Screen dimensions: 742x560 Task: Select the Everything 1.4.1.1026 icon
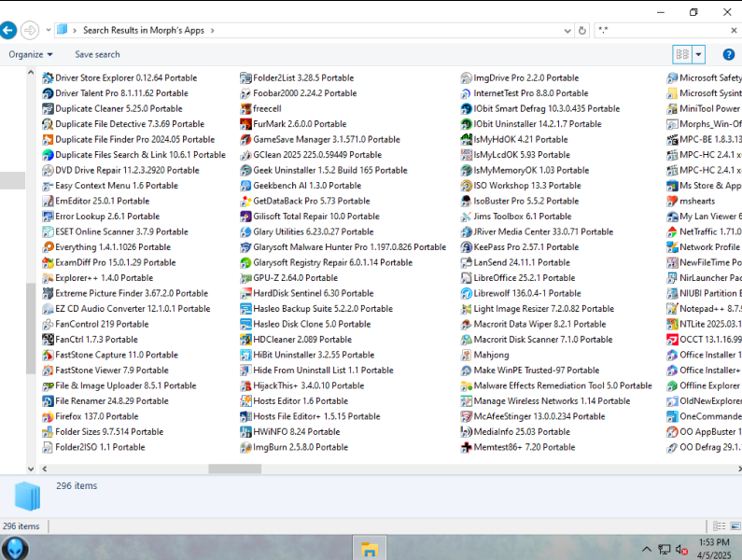click(48, 247)
